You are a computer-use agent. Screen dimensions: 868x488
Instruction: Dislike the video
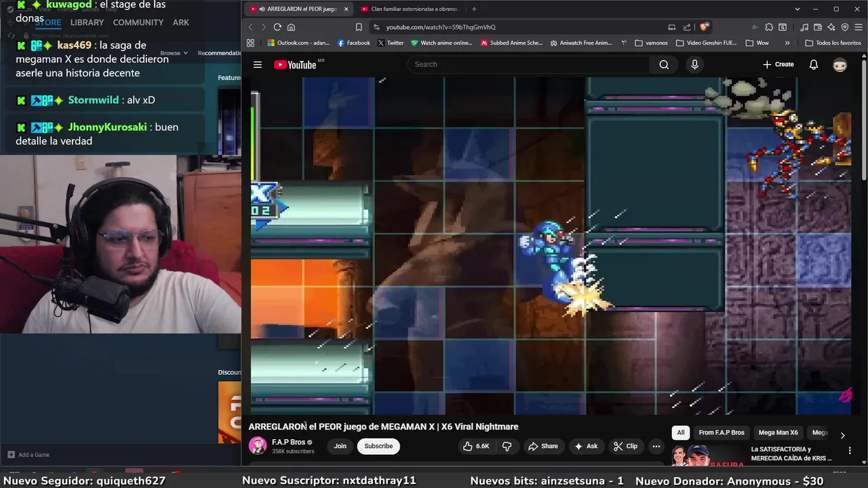(x=507, y=446)
